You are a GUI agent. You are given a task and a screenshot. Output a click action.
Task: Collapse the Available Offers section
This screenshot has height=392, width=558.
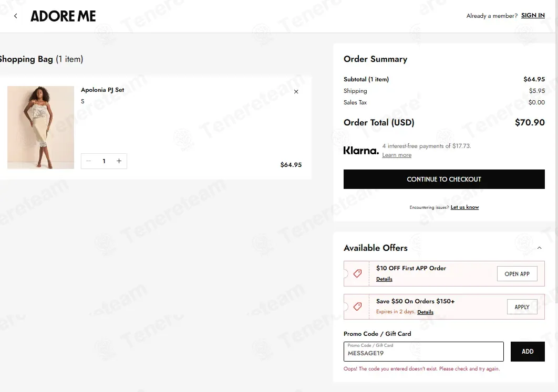(x=539, y=248)
